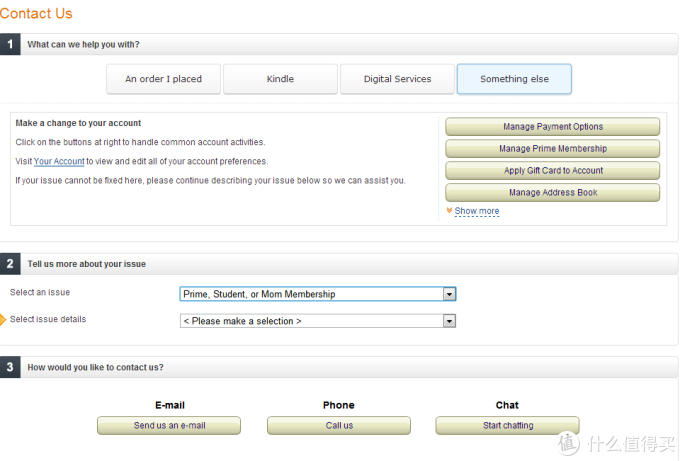Apply Gift Card to Account
Image resolution: width=680 pixels, height=461 pixels.
click(552, 170)
